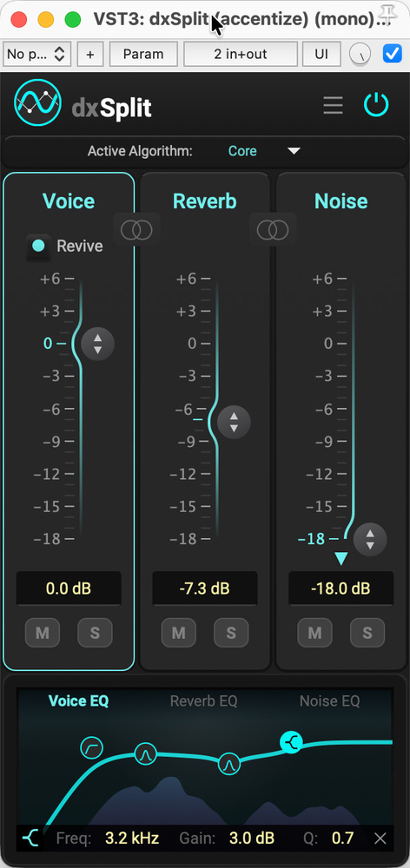Toggle the Revive option on Voice

pos(38,246)
